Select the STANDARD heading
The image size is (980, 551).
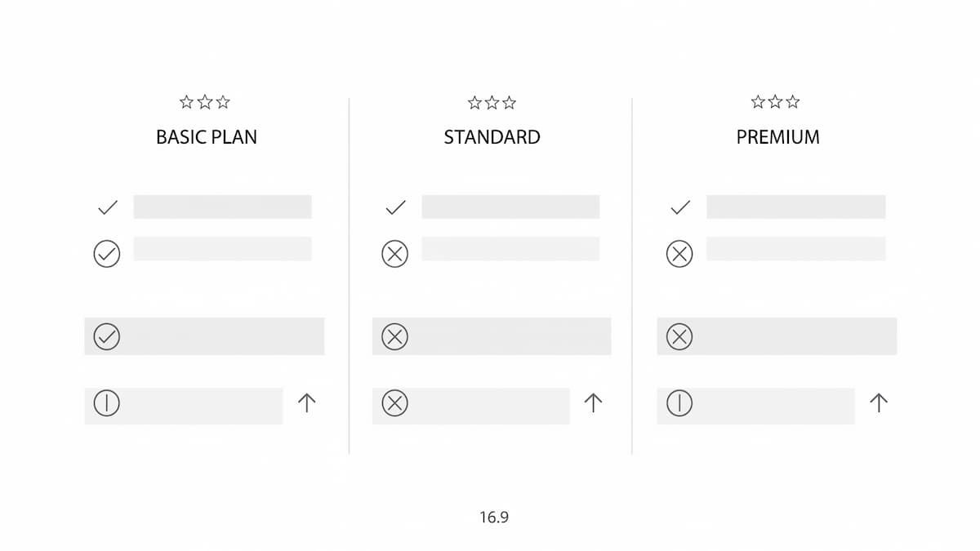pyautogui.click(x=492, y=137)
